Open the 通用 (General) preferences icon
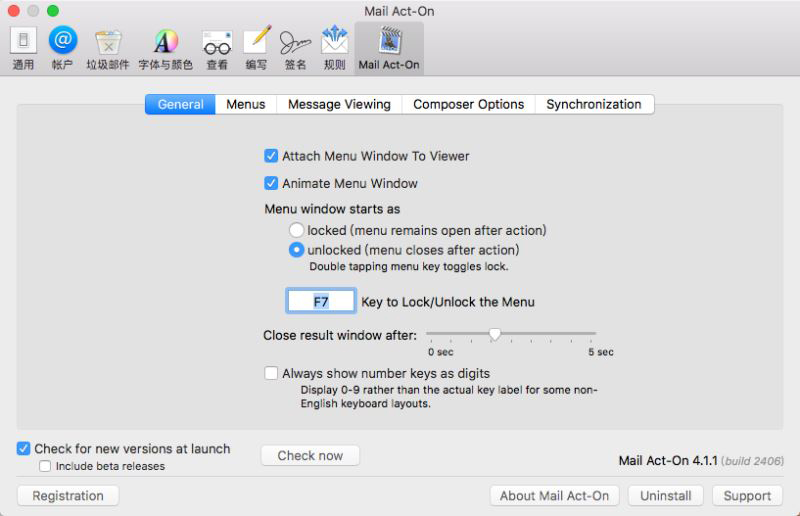The image size is (800, 516). tap(23, 48)
